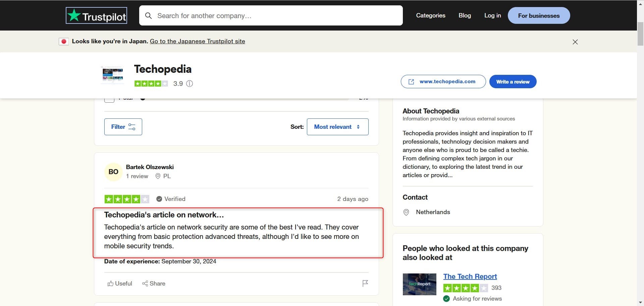Toggle the 1-star filter checkbox
The image size is (644, 306).
(109, 100)
